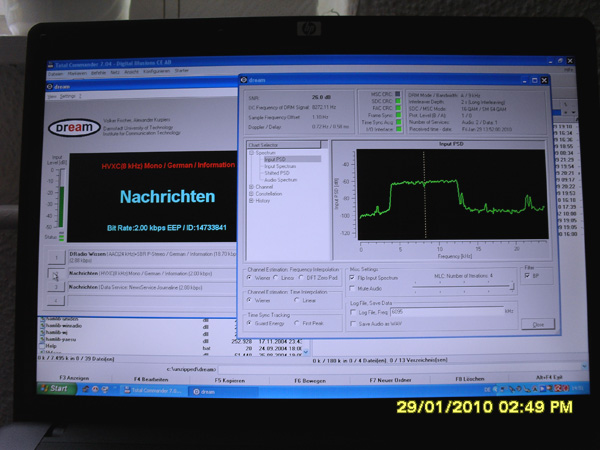Click the red round quick launch icon
This screenshot has height=450, width=600.
click(x=95, y=390)
